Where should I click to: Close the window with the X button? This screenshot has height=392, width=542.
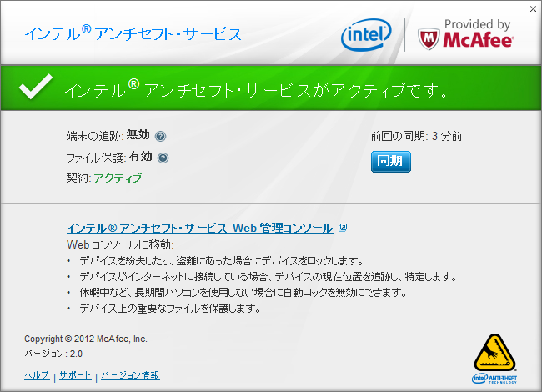coord(534,9)
